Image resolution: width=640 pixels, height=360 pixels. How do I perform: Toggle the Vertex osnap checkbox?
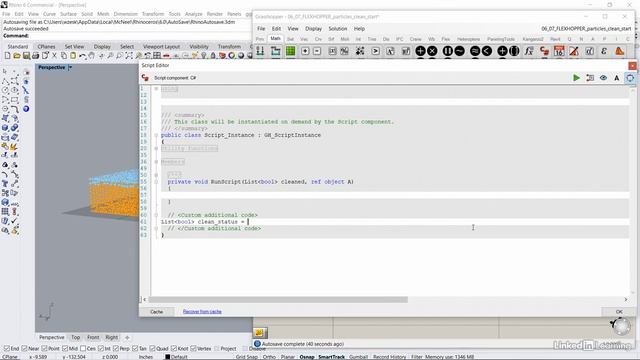193,349
